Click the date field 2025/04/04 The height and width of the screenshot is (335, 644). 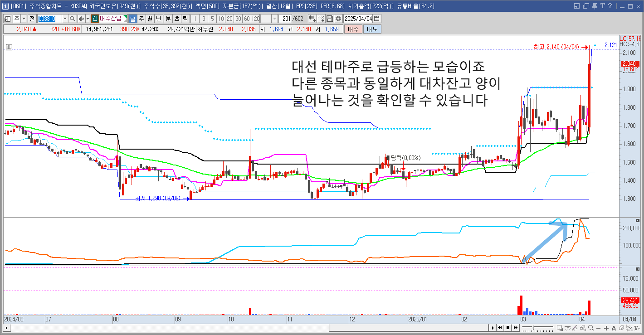358,19
